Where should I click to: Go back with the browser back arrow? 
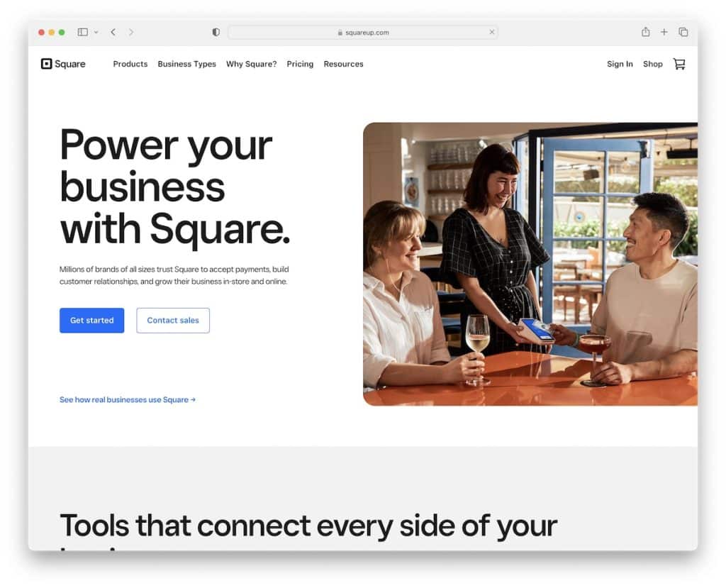point(113,32)
